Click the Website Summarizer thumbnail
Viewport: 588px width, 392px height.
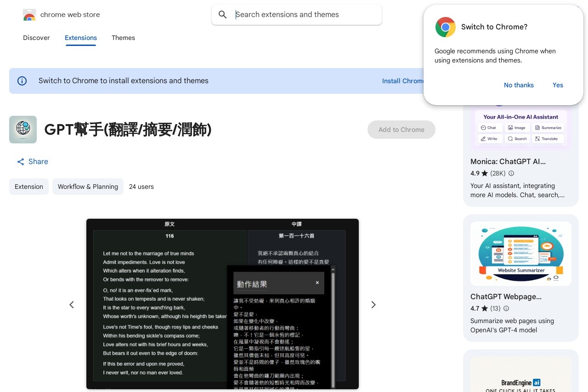(x=521, y=254)
